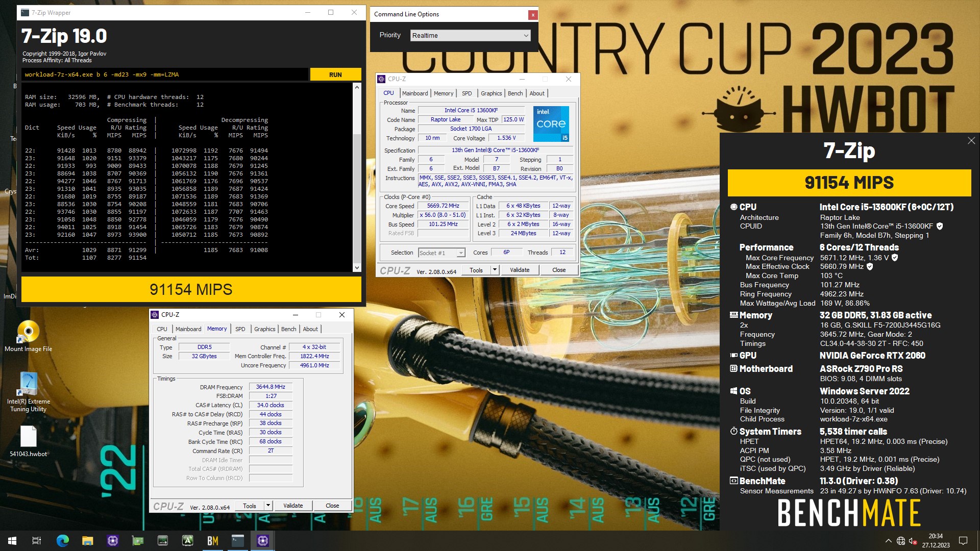The width and height of the screenshot is (980, 551).
Task: Click the yellow RUN button in 7-Zip Wrapper
Action: tap(335, 74)
